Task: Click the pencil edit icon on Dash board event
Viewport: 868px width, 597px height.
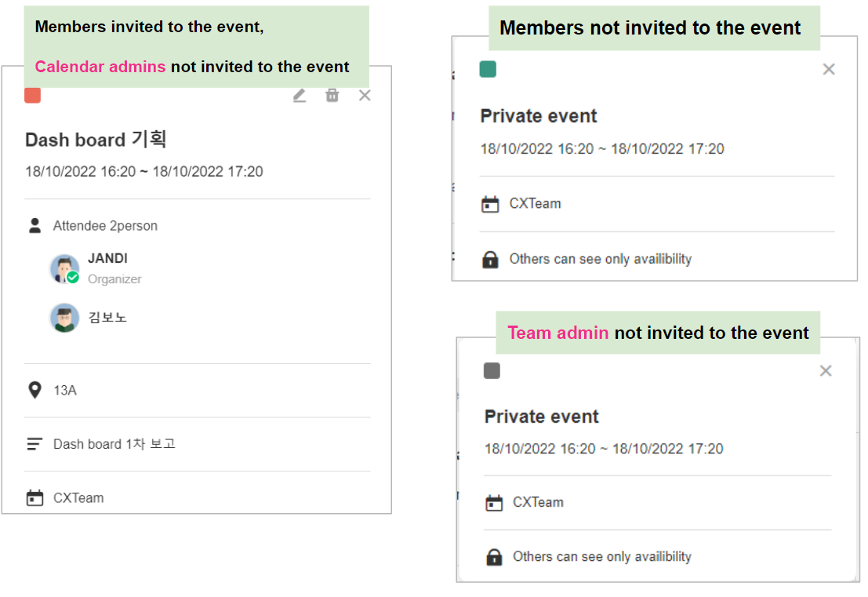Action: [300, 96]
